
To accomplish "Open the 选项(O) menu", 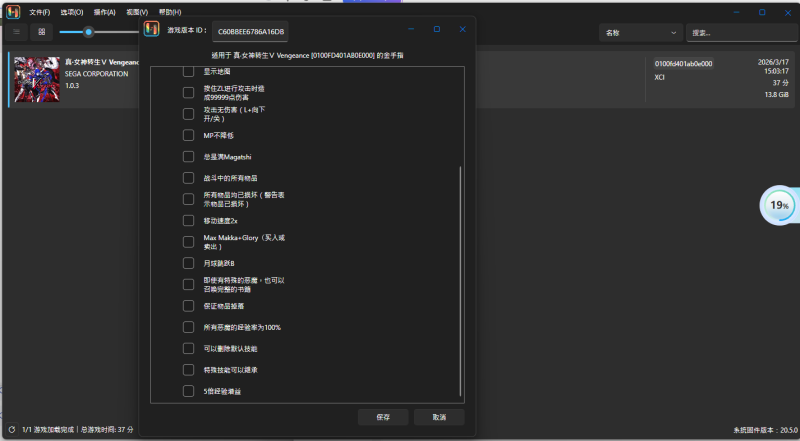I will [x=72, y=12].
